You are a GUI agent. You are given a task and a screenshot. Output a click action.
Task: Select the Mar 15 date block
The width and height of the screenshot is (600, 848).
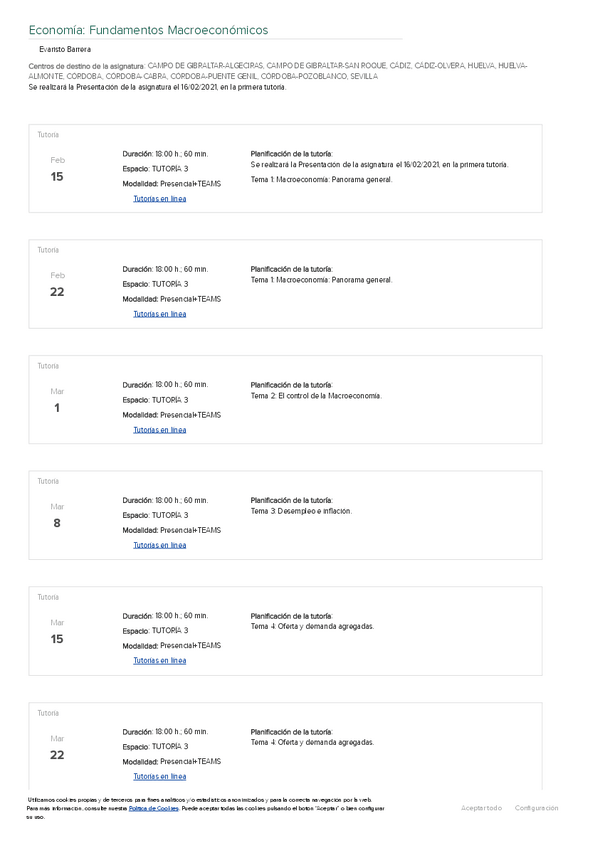click(x=57, y=631)
